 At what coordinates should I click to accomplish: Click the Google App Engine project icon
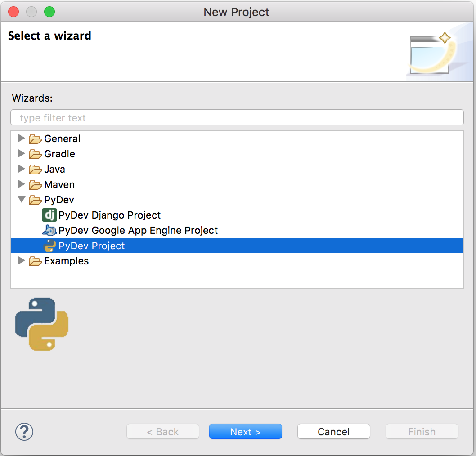click(x=49, y=230)
